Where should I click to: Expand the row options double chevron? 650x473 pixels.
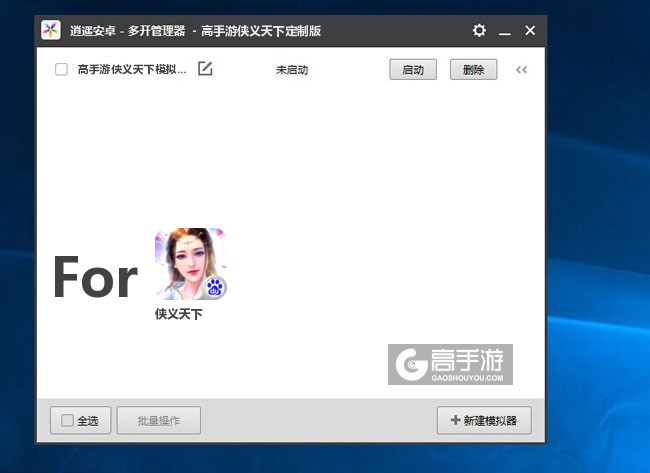click(521, 70)
